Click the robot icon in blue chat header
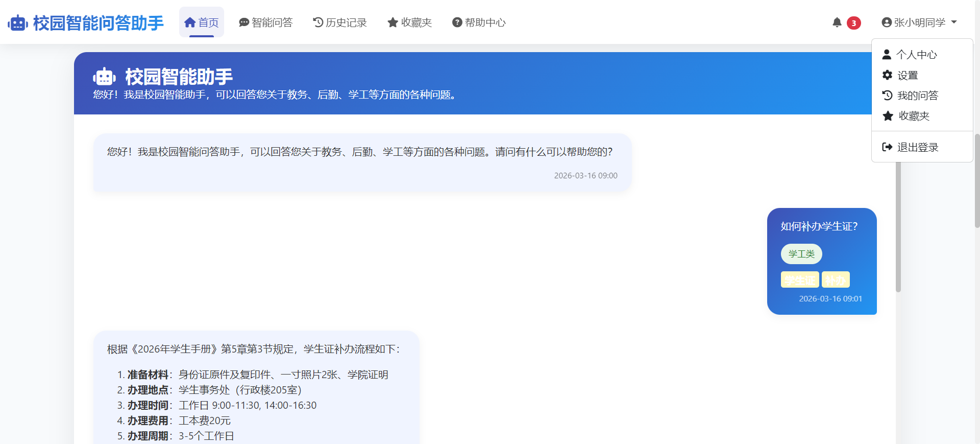Screen dimensions: 980x444 point(104,77)
